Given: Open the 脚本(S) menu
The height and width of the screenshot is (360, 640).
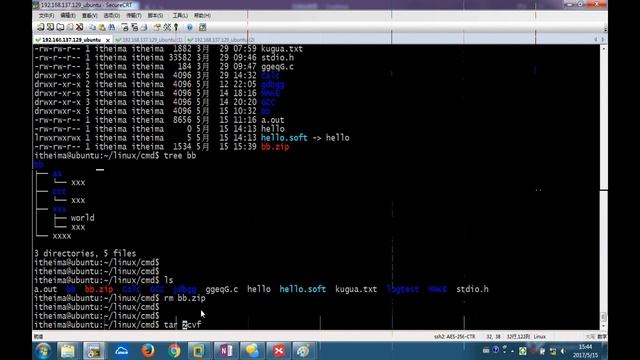Looking at the screenshot, I should (155, 16).
